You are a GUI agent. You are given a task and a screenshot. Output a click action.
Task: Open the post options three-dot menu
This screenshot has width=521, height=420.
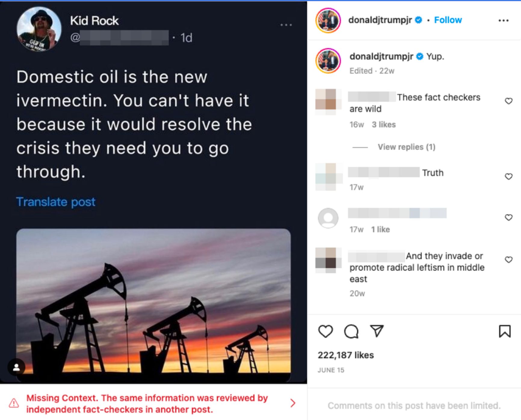tap(503, 20)
